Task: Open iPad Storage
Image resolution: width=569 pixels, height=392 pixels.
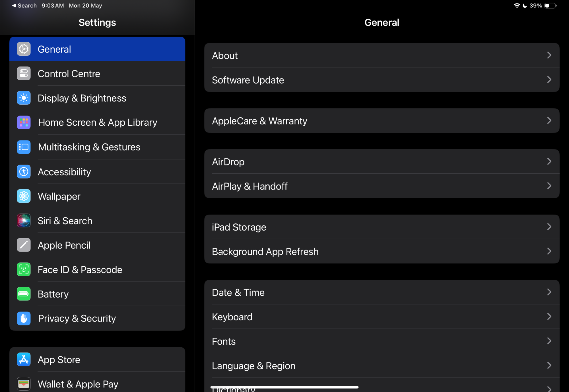Action: tap(382, 227)
